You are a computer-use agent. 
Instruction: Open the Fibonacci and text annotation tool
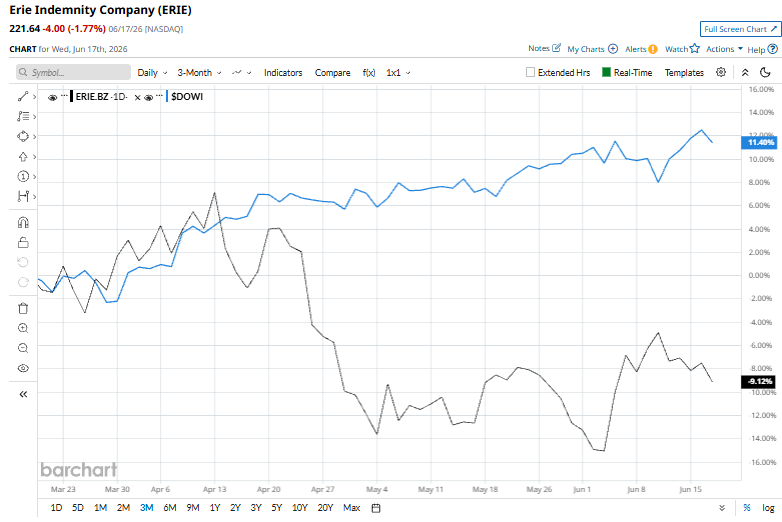pos(23,116)
